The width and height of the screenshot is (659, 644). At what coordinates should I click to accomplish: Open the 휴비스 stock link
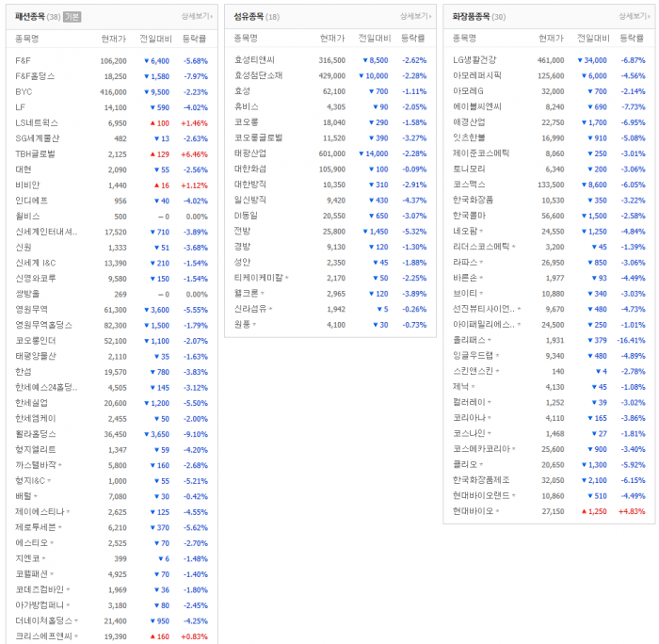247,106
